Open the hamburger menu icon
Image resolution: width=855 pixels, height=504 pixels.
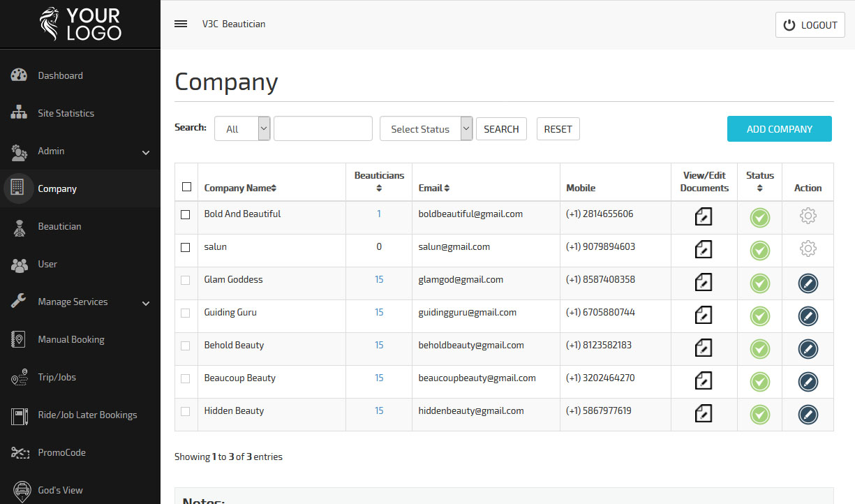point(181,24)
